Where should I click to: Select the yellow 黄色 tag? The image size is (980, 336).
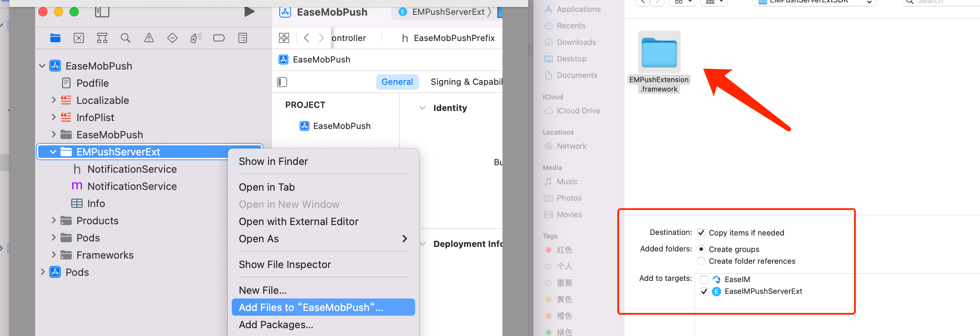pyautogui.click(x=559, y=300)
